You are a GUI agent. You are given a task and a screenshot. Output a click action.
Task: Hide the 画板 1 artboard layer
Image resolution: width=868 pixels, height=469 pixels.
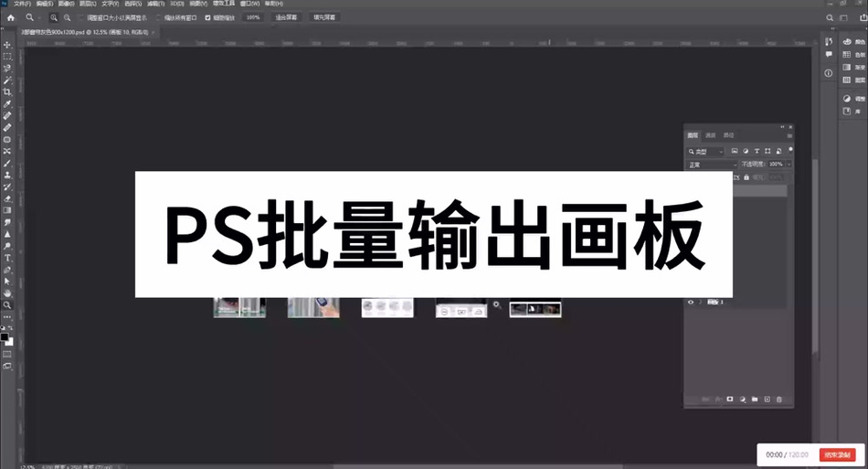click(x=691, y=303)
